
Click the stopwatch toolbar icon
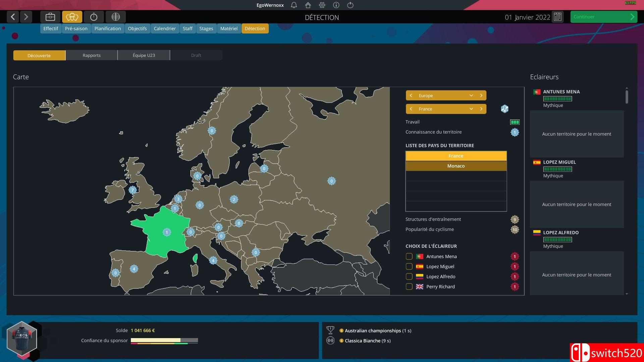[94, 17]
